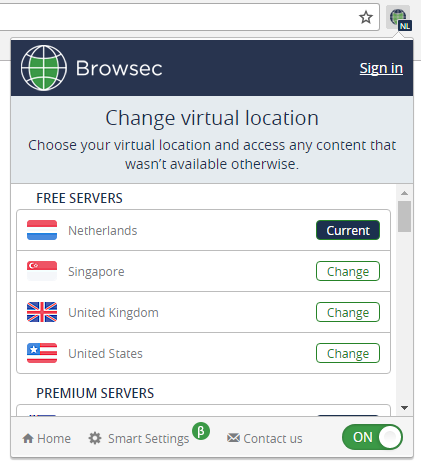Screen dimensions: 421x463
Task: Change location to Singapore
Action: (348, 271)
